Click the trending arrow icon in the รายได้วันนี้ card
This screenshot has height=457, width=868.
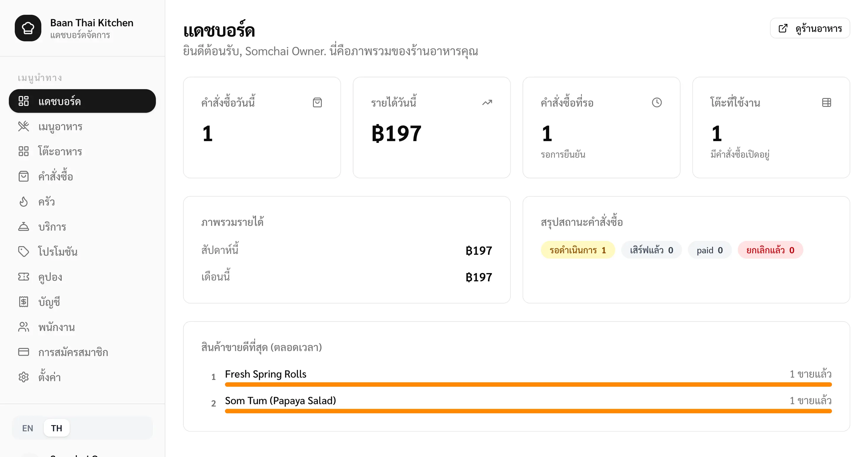pyautogui.click(x=487, y=102)
